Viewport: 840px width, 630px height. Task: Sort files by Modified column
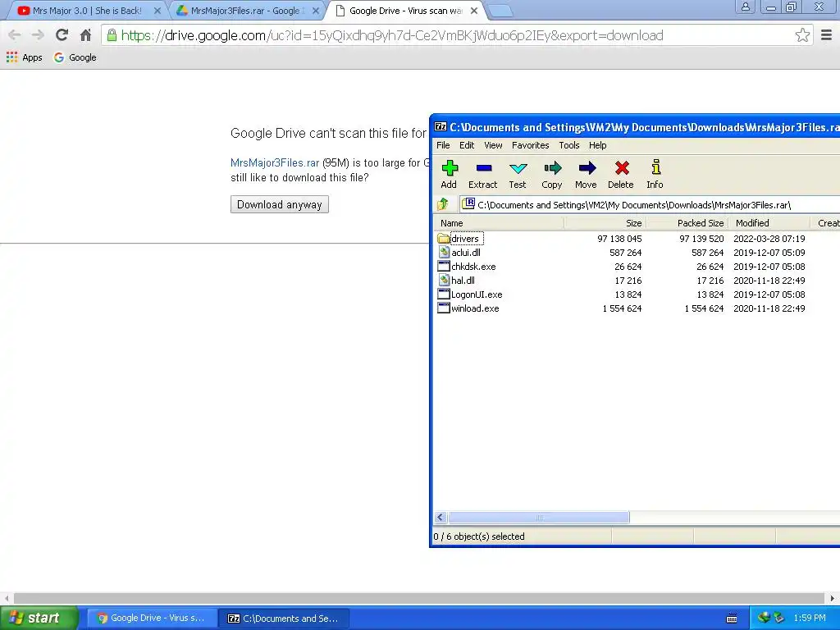769,223
